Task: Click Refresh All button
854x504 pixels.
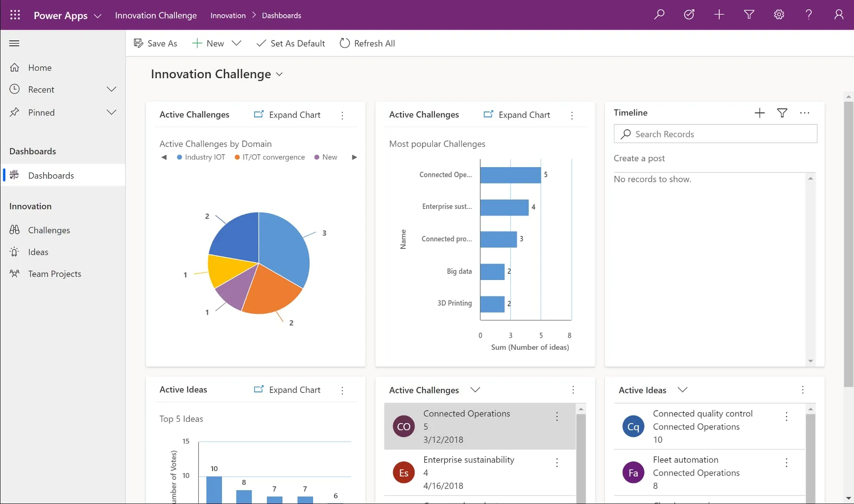Action: 367,43
